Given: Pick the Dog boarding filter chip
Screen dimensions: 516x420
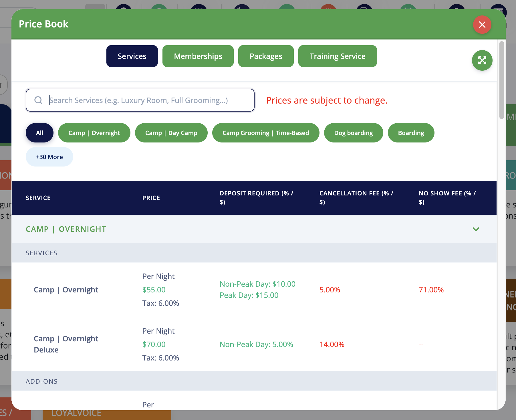Looking at the screenshot, I should [x=353, y=133].
